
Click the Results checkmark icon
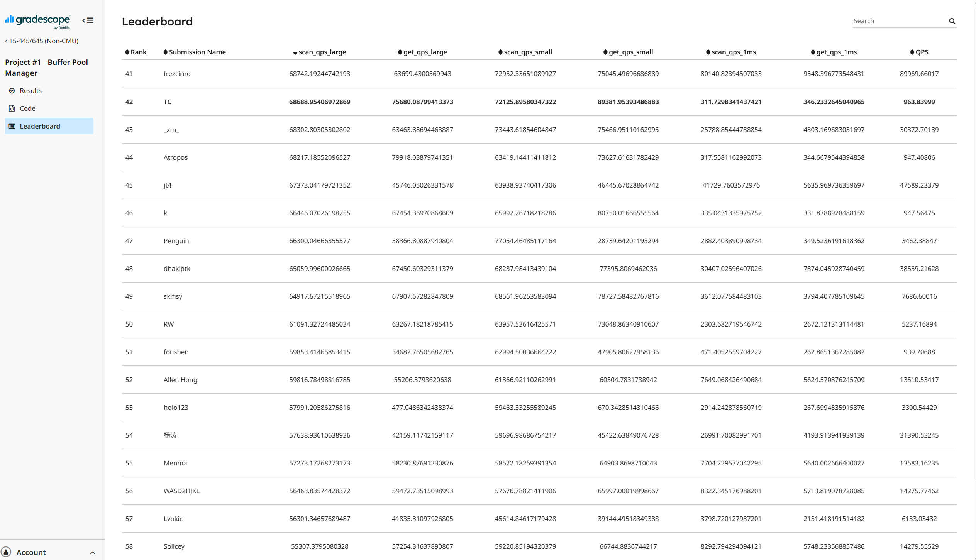tap(12, 91)
